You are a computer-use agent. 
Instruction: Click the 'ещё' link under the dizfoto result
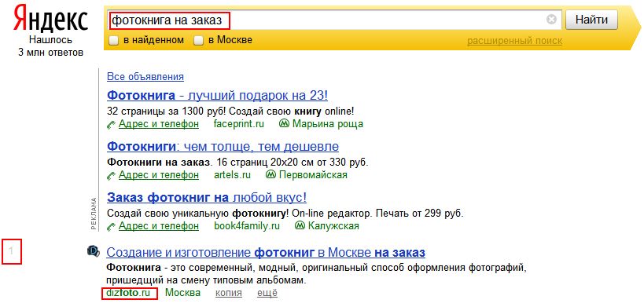click(267, 293)
